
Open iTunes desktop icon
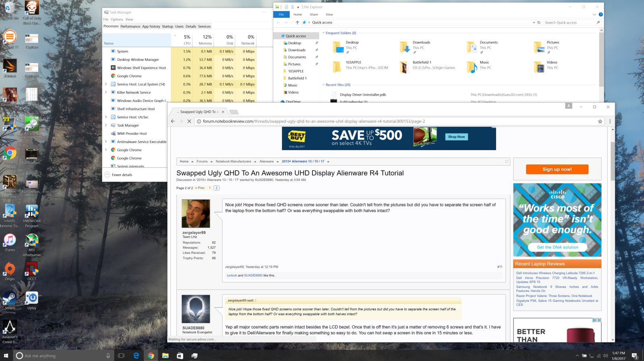click(x=10, y=242)
